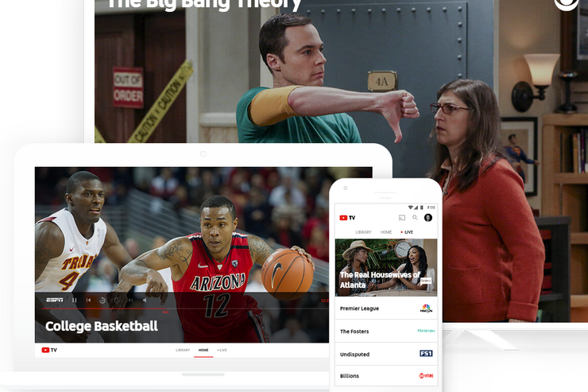Click the ESPN logo in player controls
The width and height of the screenshot is (588, 392).
[x=54, y=300]
